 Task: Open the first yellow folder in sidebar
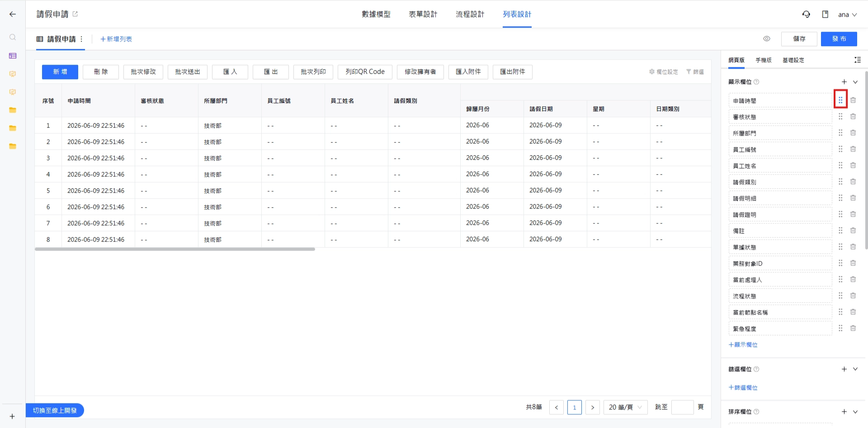coord(13,110)
